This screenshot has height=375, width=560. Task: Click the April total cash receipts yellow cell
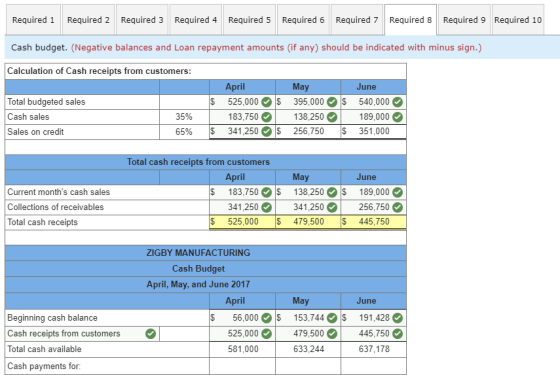pos(242,222)
